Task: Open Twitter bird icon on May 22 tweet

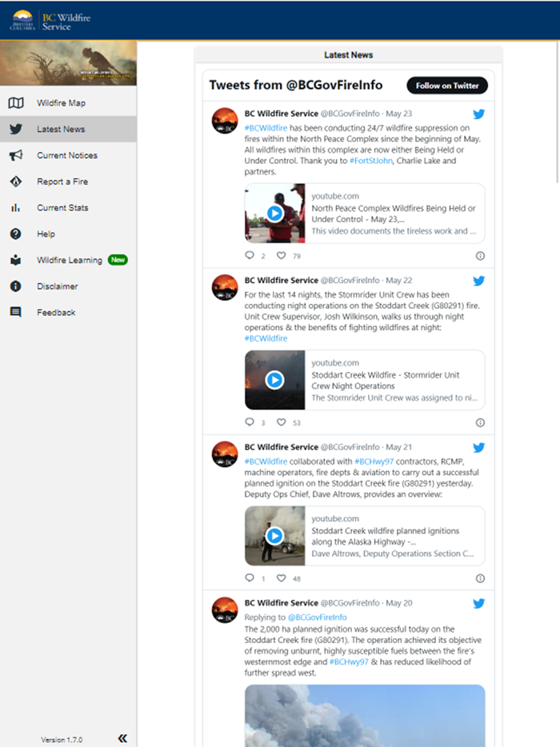Action: pyautogui.click(x=479, y=281)
